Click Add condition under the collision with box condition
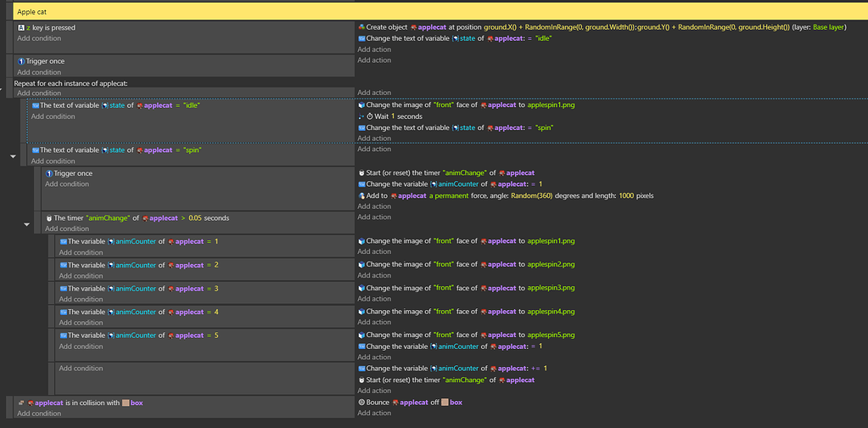Image resolution: width=868 pixels, height=428 pixels. click(x=39, y=413)
